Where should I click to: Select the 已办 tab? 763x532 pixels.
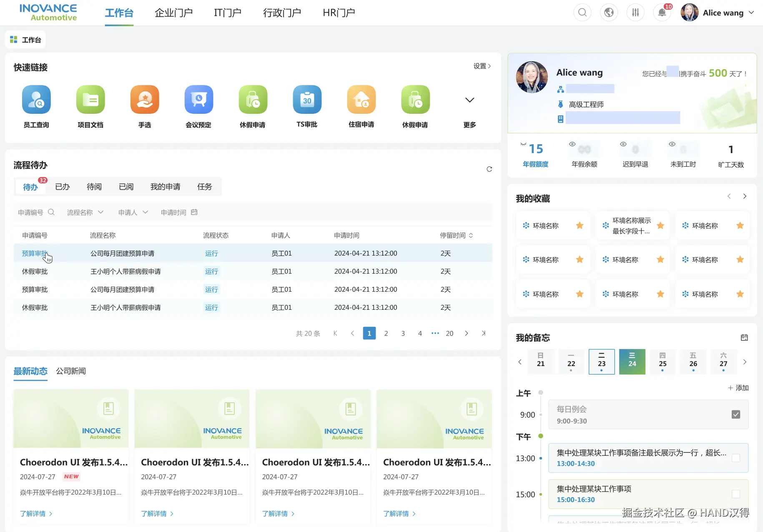(63, 187)
